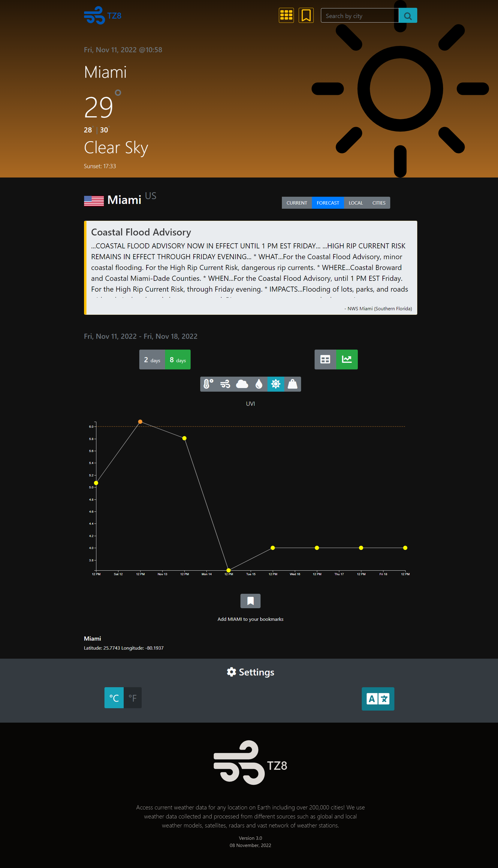Click 'Fri, Nov 11, 2022 @10:58' timestamp

tap(123, 50)
